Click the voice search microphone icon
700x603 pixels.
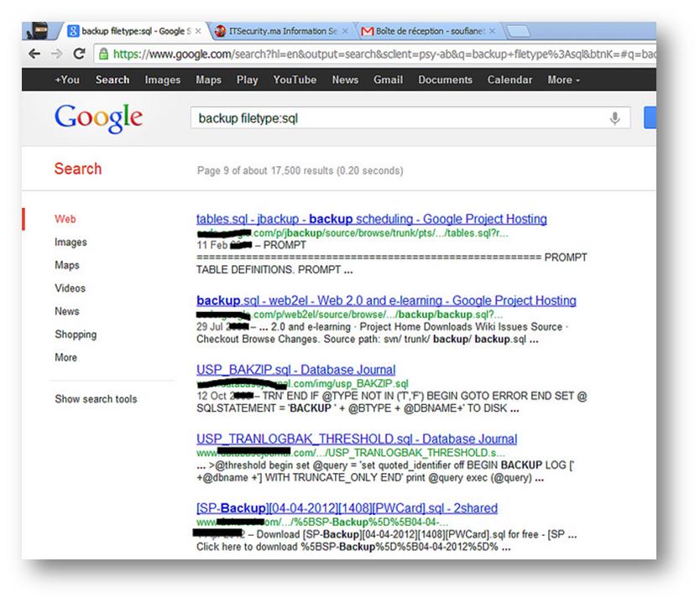pyautogui.click(x=614, y=118)
